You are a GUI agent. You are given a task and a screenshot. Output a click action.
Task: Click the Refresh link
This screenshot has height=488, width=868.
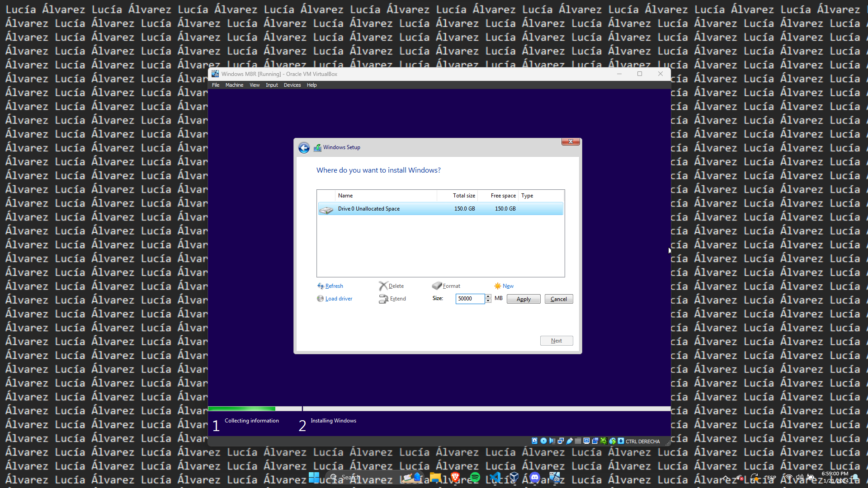coord(334,286)
